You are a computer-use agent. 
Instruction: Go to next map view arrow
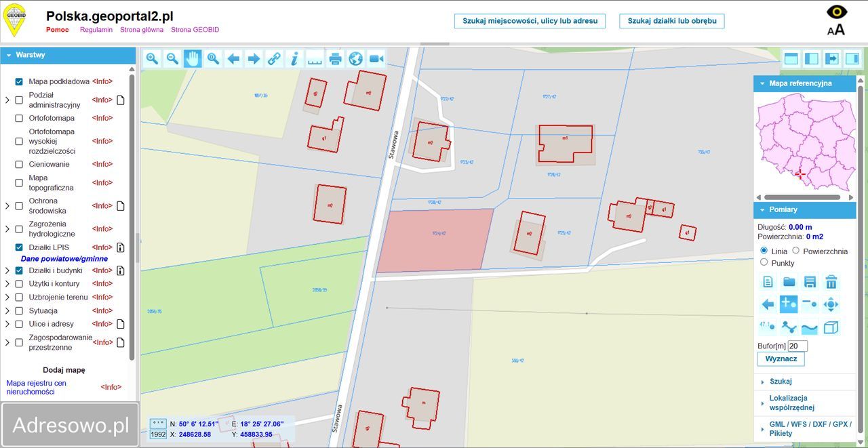point(254,59)
